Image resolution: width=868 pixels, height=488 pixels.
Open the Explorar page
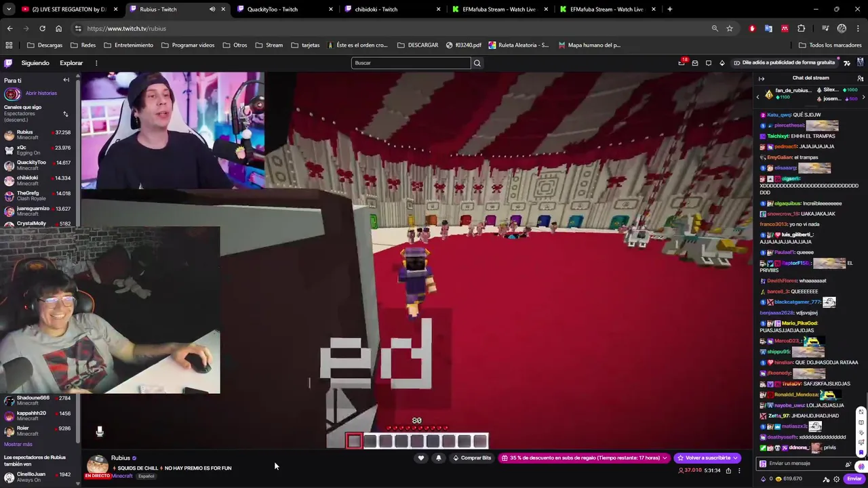pos(71,63)
